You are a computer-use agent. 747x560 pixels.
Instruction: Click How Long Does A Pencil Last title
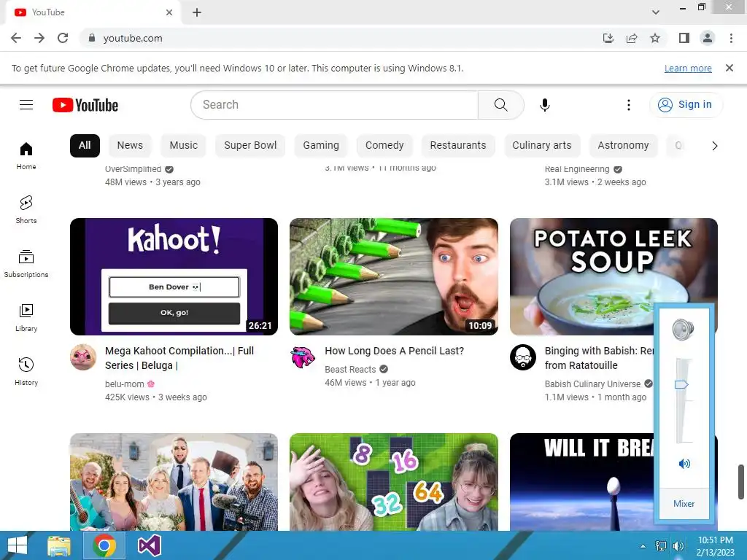(395, 351)
